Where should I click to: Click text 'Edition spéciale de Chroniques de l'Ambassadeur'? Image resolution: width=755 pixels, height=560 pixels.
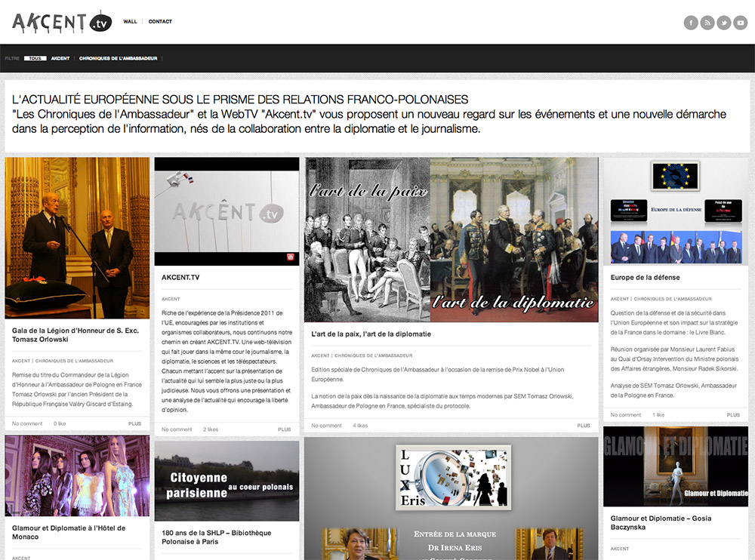[x=438, y=374]
